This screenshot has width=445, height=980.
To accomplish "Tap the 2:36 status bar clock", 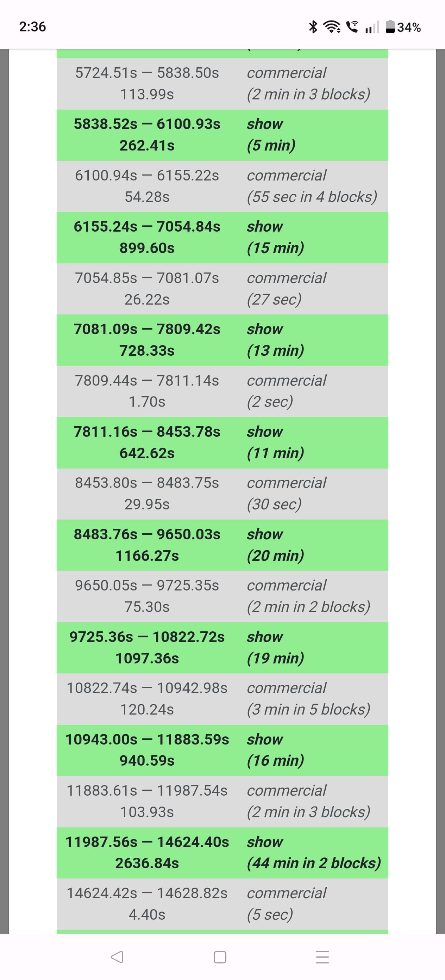I will tap(32, 27).
